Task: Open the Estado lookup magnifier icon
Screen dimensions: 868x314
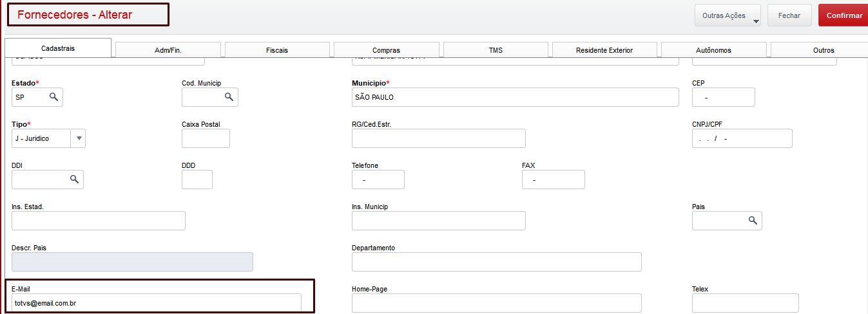Action: coord(54,97)
